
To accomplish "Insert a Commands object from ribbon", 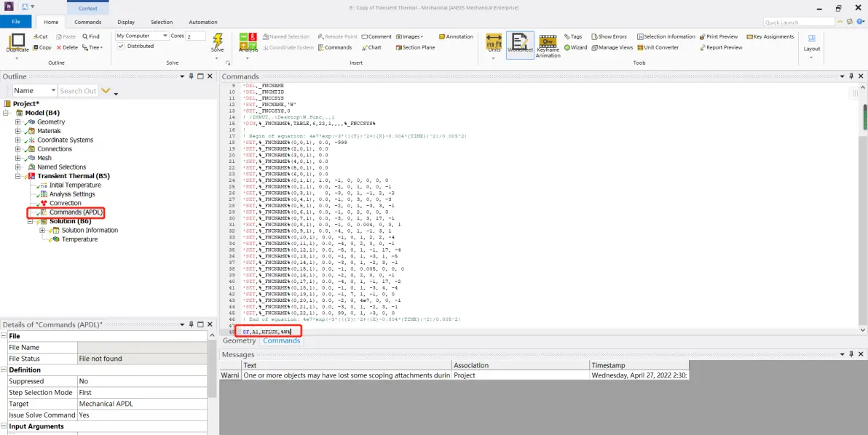I will click(335, 47).
